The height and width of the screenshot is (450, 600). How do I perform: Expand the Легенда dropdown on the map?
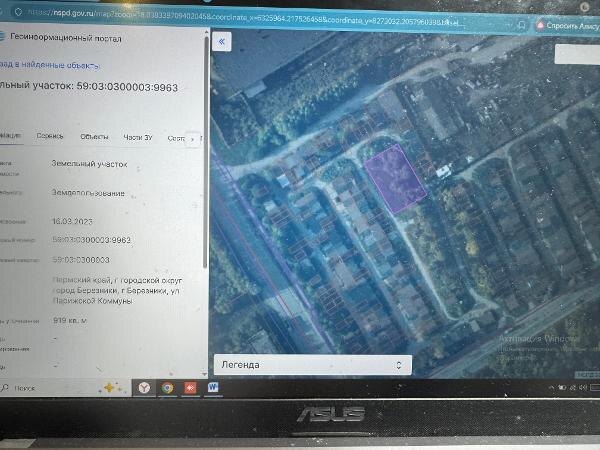tap(313, 365)
